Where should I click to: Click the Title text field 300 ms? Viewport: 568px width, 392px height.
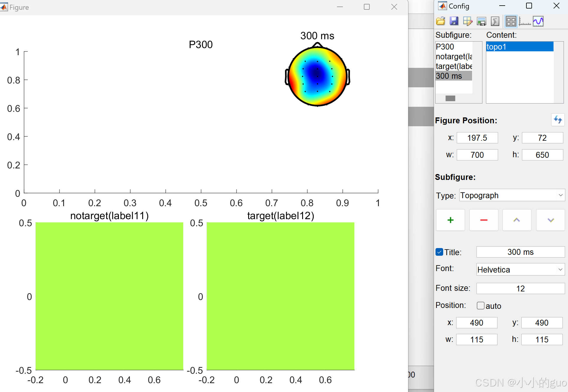(x=520, y=252)
